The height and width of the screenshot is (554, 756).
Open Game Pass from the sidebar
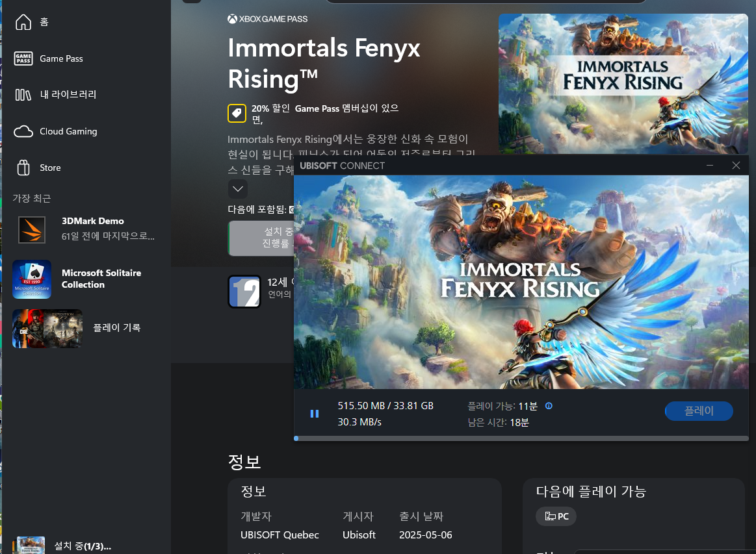coord(23,58)
